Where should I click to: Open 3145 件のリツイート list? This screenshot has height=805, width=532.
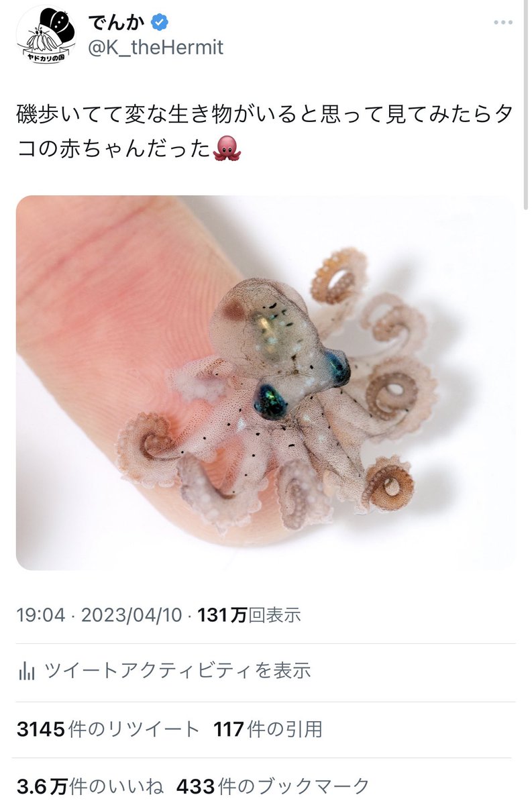point(108,729)
